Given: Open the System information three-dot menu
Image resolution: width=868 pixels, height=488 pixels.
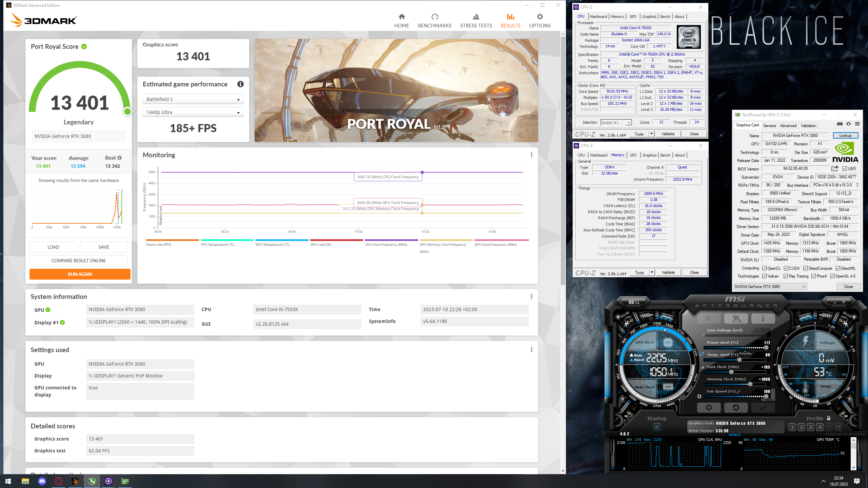Looking at the screenshot, I should [x=531, y=297].
